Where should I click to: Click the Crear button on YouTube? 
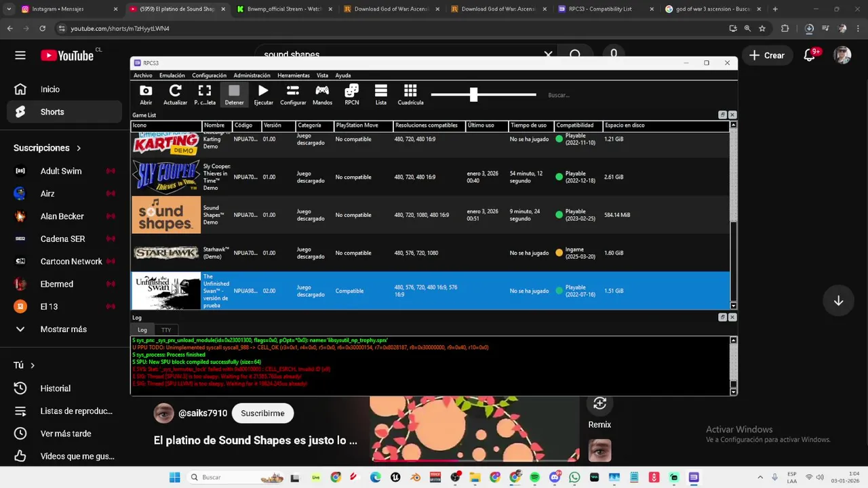pos(766,56)
